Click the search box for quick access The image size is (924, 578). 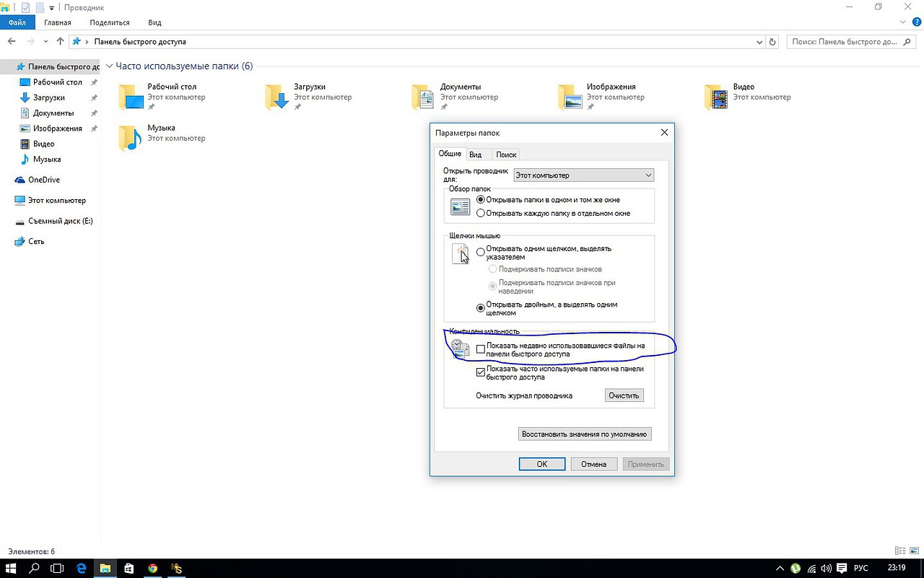(x=852, y=42)
